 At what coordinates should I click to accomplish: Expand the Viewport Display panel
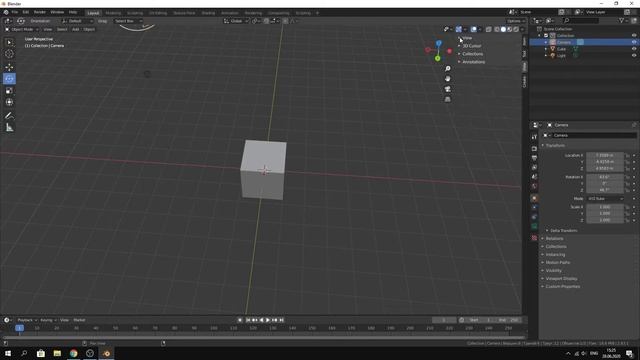point(561,279)
